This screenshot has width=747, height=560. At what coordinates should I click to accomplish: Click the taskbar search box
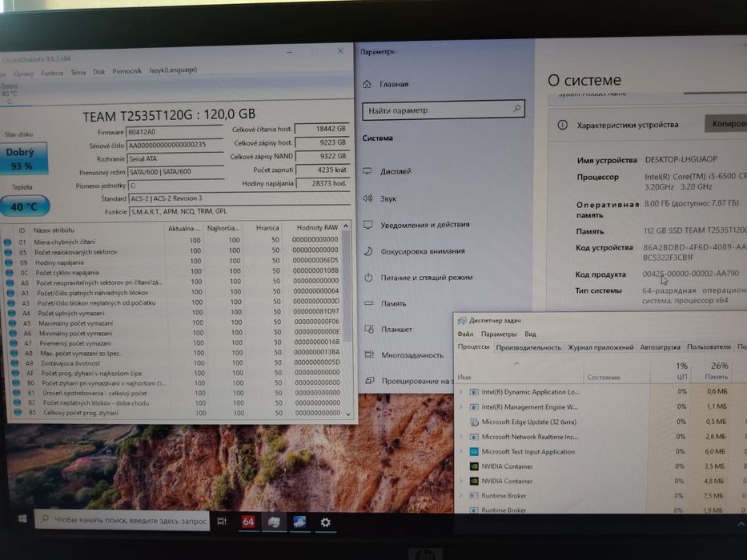tap(122, 521)
